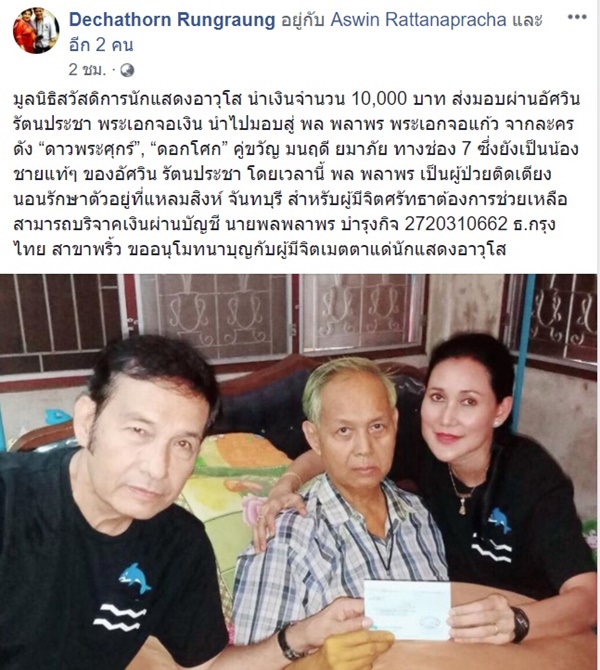Open the "2 ชม." post timestamp

coord(87,70)
